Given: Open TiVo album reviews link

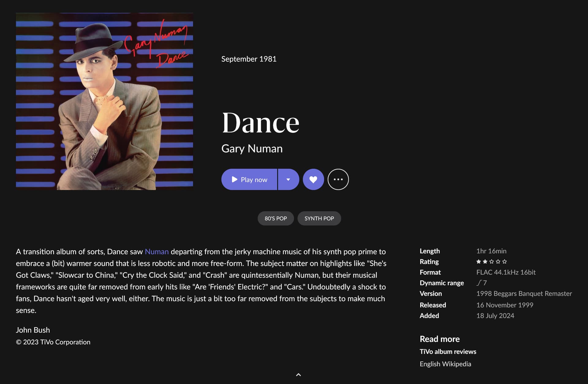Looking at the screenshot, I should (448, 352).
